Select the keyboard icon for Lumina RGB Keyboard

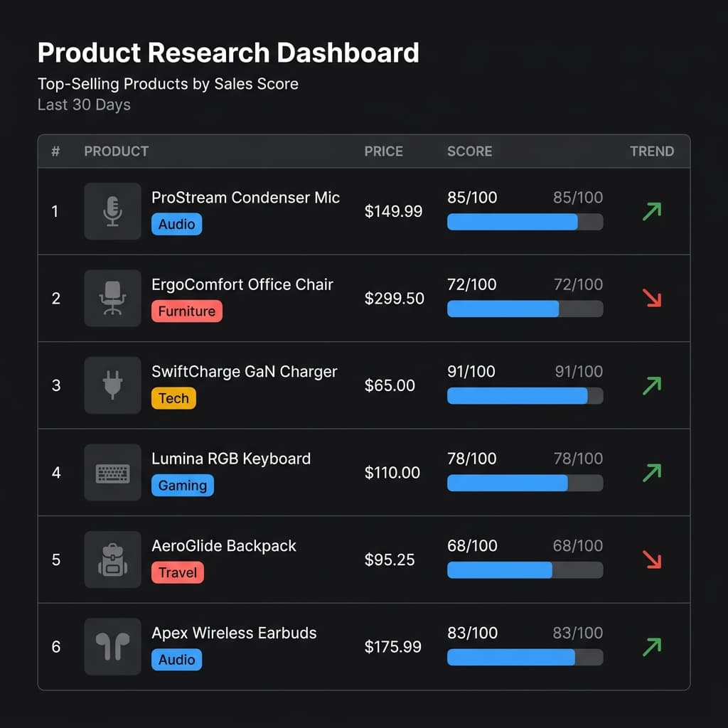[112, 472]
